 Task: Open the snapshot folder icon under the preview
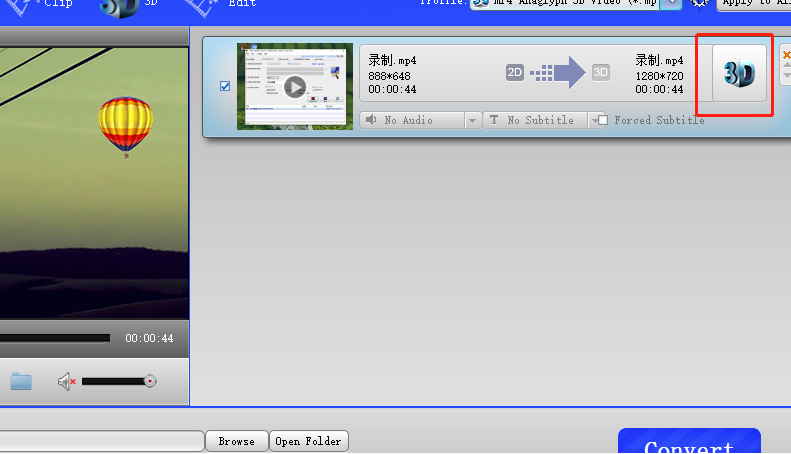(21, 381)
